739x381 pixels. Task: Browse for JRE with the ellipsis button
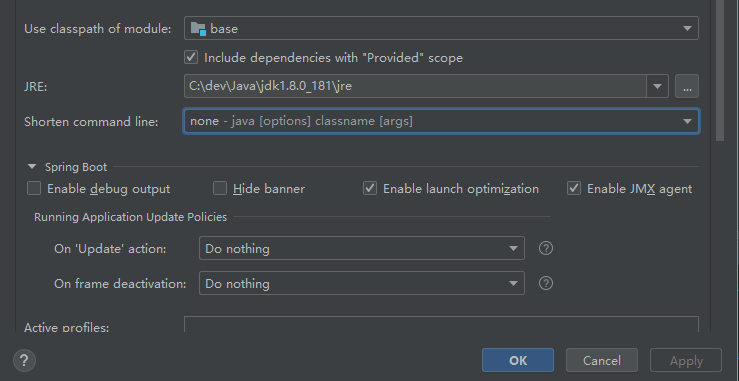click(x=687, y=86)
